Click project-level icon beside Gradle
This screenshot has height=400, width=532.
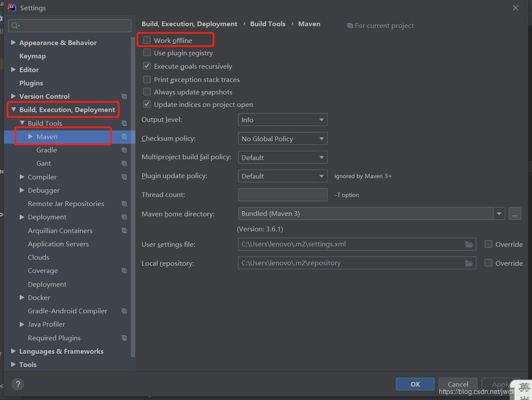[124, 150]
